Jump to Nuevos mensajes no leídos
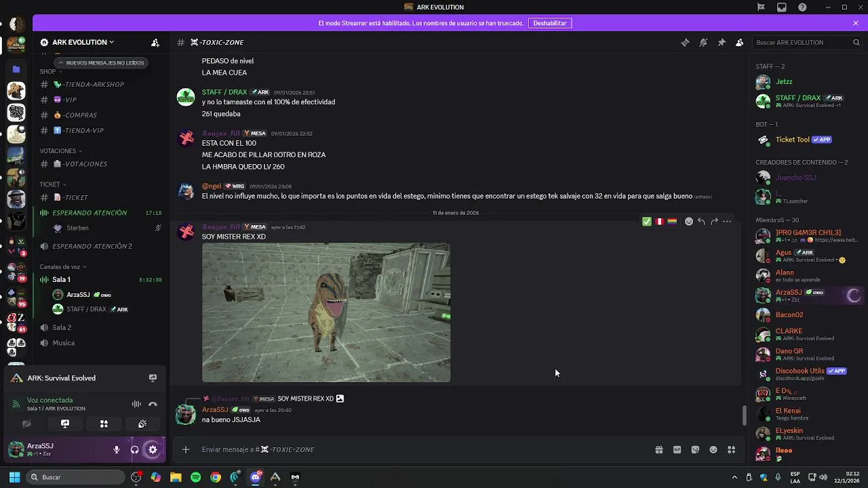The height and width of the screenshot is (488, 868). 101,62
